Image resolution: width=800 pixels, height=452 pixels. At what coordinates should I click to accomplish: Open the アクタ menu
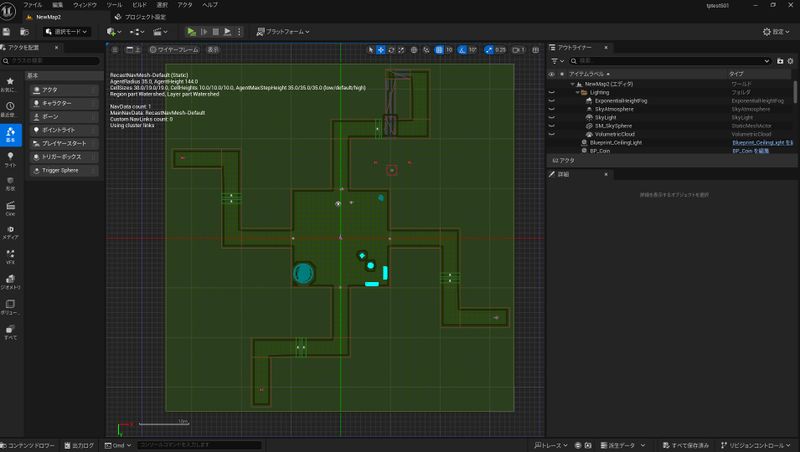(185, 5)
